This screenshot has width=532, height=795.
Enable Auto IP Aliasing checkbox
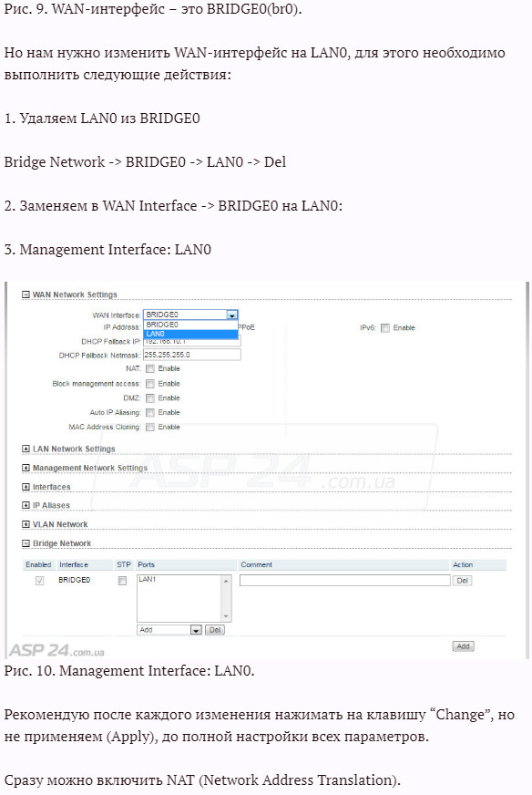click(150, 413)
